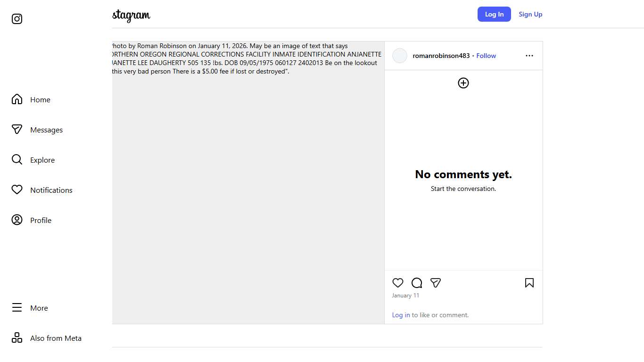This screenshot has height=362, width=644.
Task: Share post using paper plane icon
Action: tap(436, 283)
